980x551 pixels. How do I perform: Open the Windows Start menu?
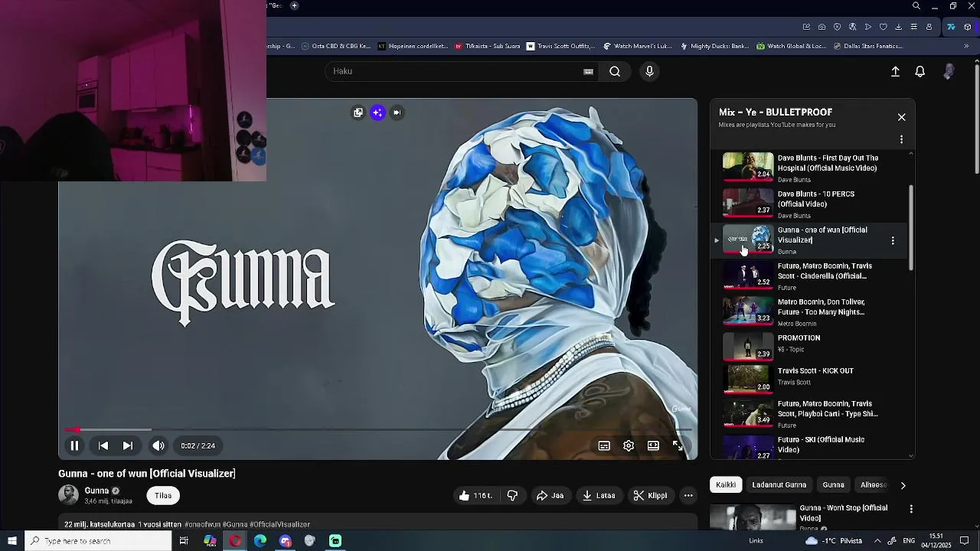pyautogui.click(x=11, y=541)
